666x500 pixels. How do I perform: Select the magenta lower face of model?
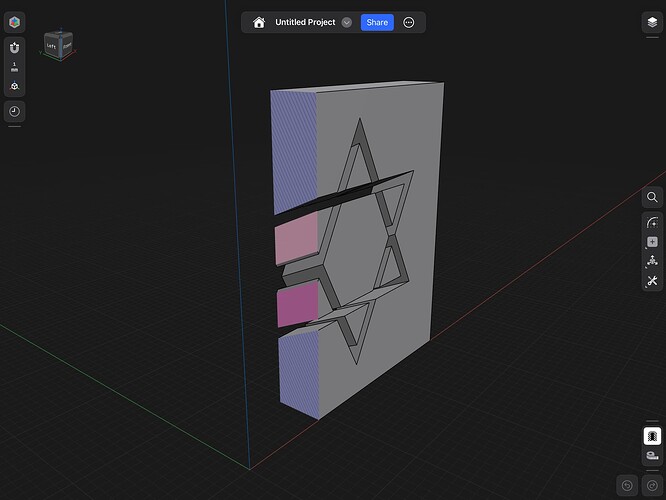(297, 303)
